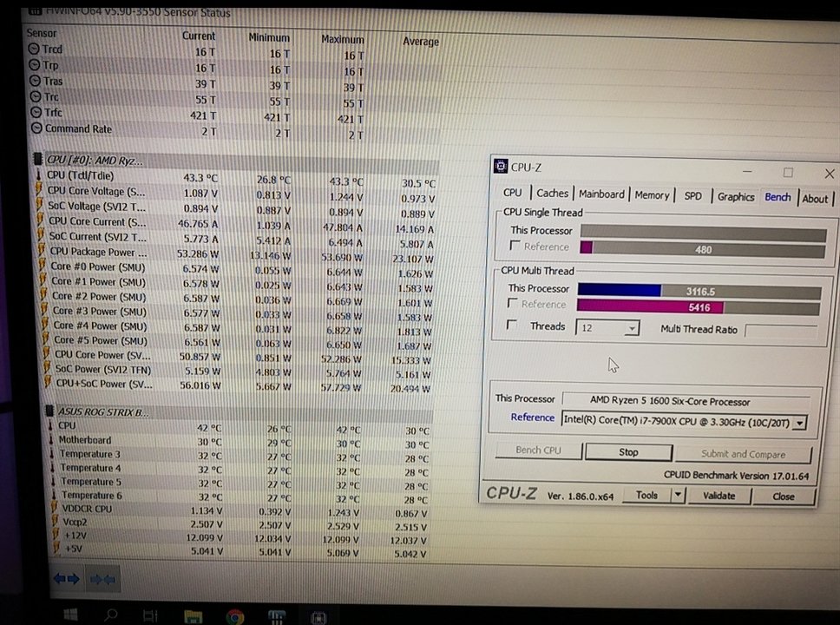The width and height of the screenshot is (840, 625).
Task: Click the Current column header in HWiNFO
Action: coord(198,36)
